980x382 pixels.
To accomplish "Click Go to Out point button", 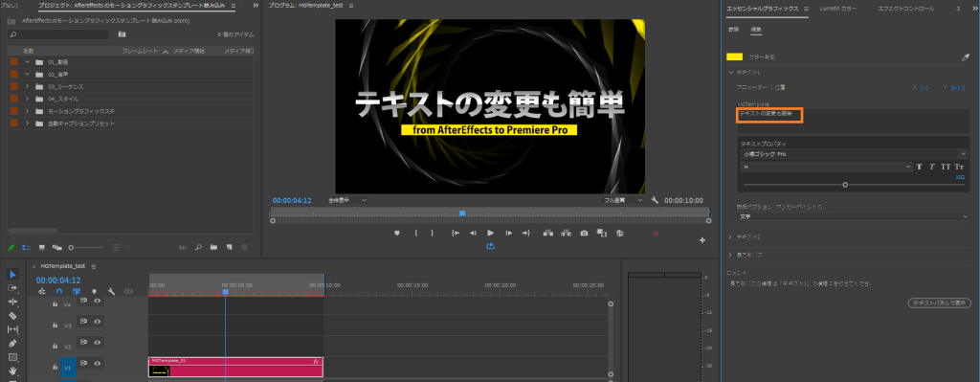I will tap(525, 233).
